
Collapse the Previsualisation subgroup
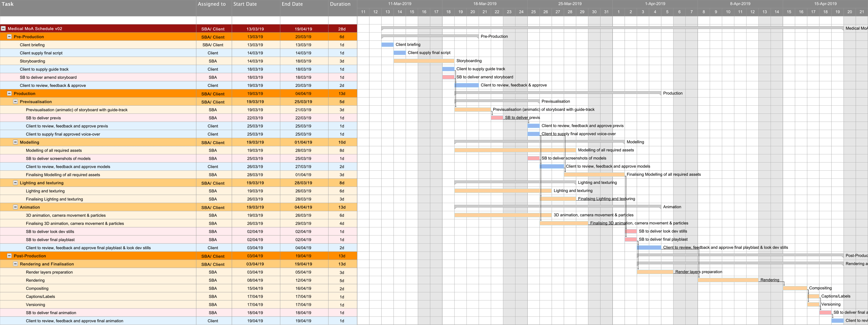pyautogui.click(x=15, y=102)
